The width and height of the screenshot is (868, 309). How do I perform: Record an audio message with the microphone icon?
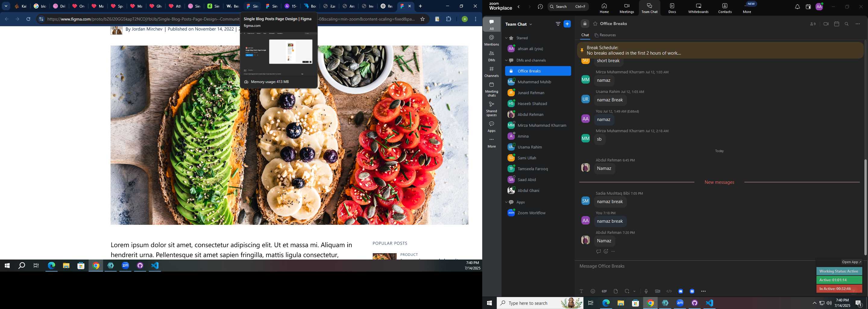646,291
